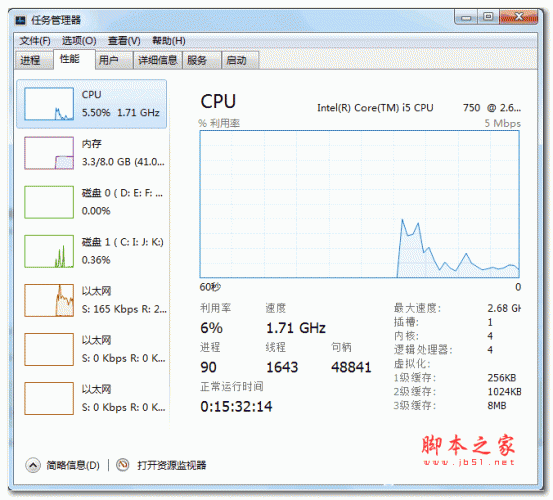Click the uptime value 0:15:32:14

(236, 407)
